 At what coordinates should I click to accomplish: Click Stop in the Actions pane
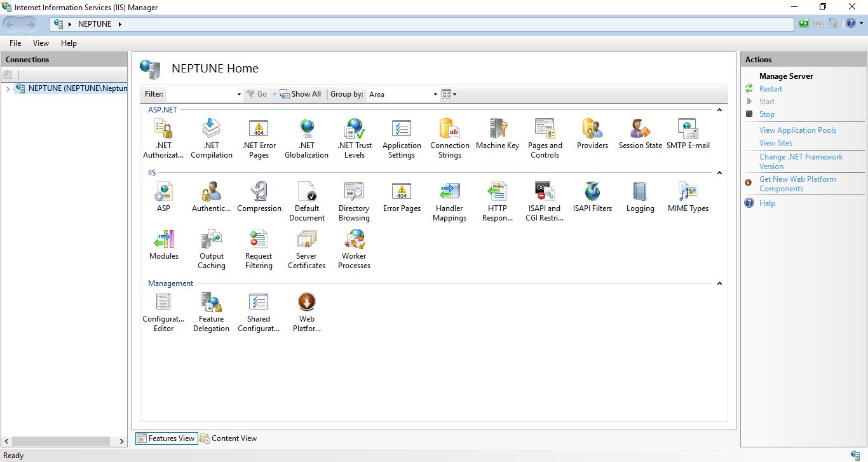[x=767, y=114]
